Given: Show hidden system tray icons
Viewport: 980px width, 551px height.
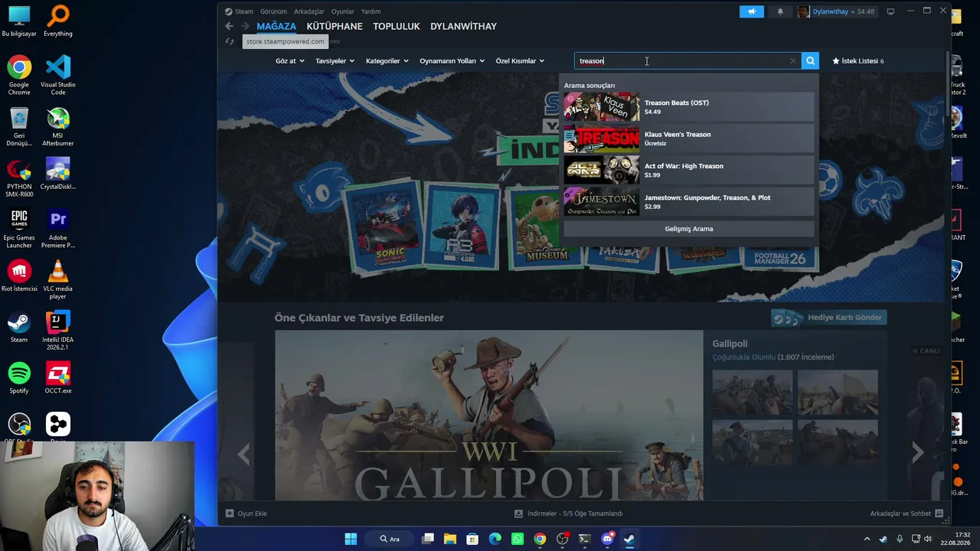Looking at the screenshot, I should 867,539.
